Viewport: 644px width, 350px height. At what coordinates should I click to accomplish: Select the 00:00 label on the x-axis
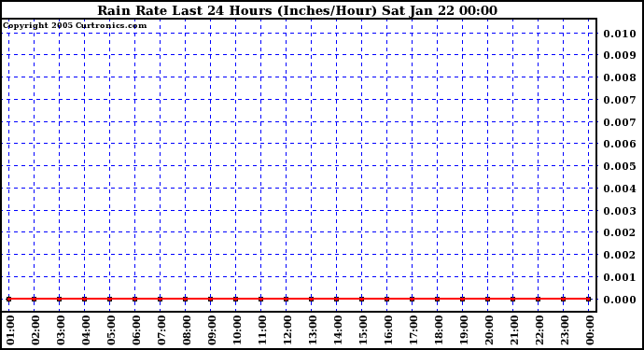pos(590,330)
